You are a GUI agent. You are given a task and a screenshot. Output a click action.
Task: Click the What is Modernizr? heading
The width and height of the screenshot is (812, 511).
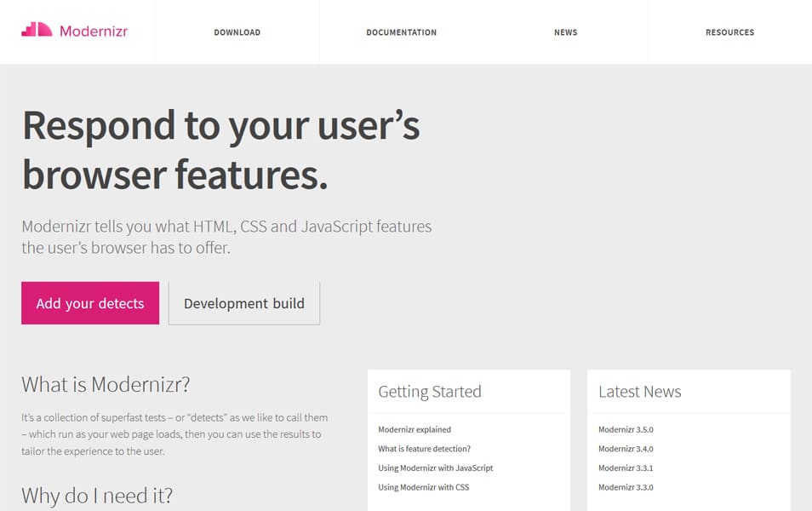coord(106,383)
